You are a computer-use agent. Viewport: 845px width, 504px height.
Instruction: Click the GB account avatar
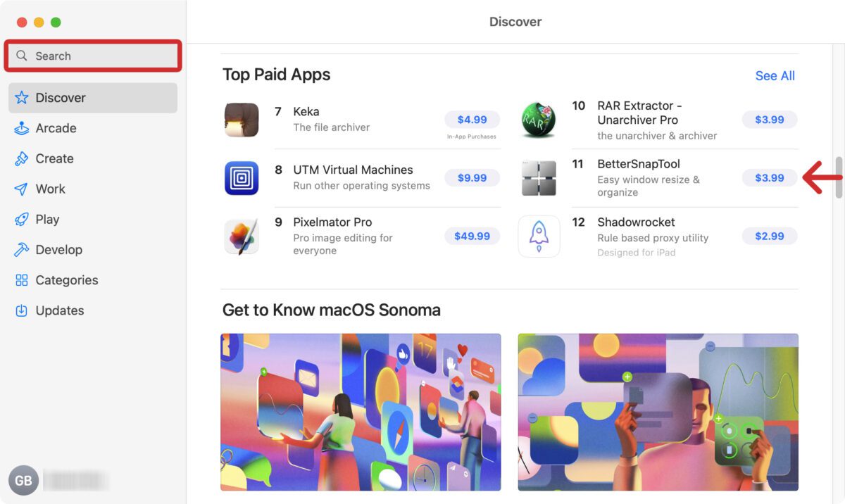click(23, 481)
